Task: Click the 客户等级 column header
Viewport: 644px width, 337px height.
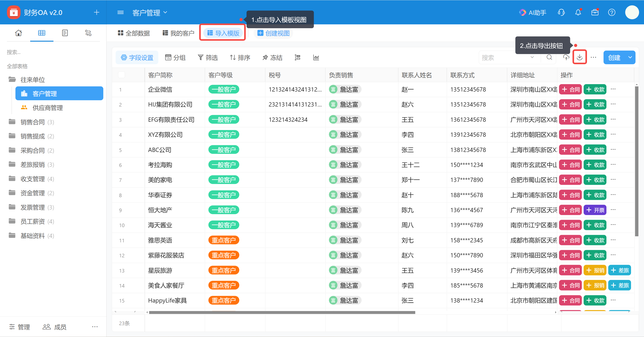Action: click(x=235, y=75)
